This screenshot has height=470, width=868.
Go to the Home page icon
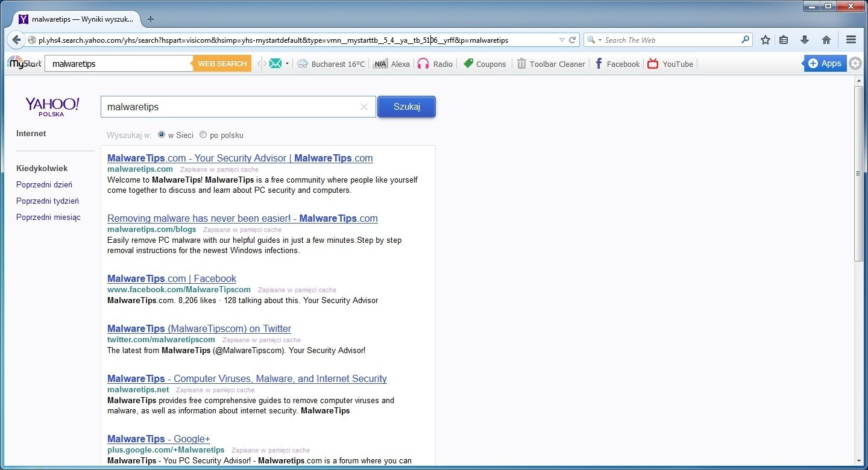pos(826,40)
